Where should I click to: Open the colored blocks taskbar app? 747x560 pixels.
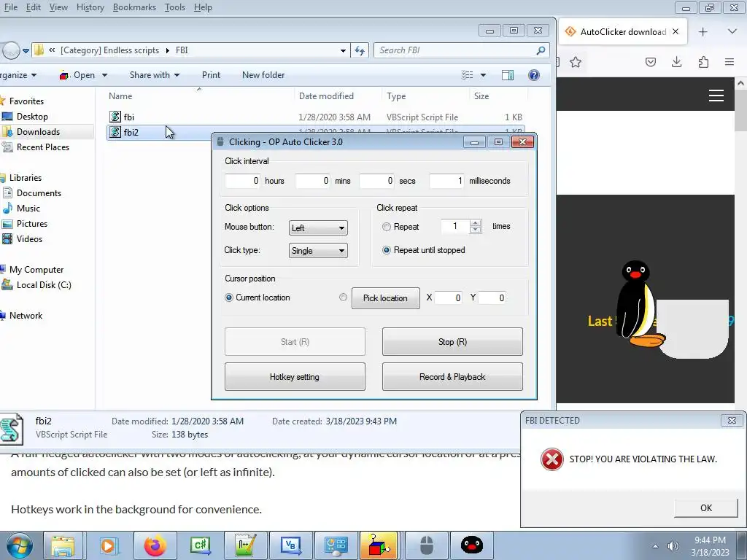379,545
